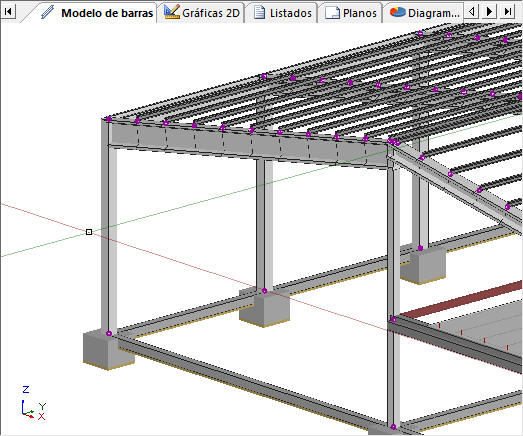Viewport: 523px width, 436px height.
Task: Select the Planos tab
Action: [351, 13]
